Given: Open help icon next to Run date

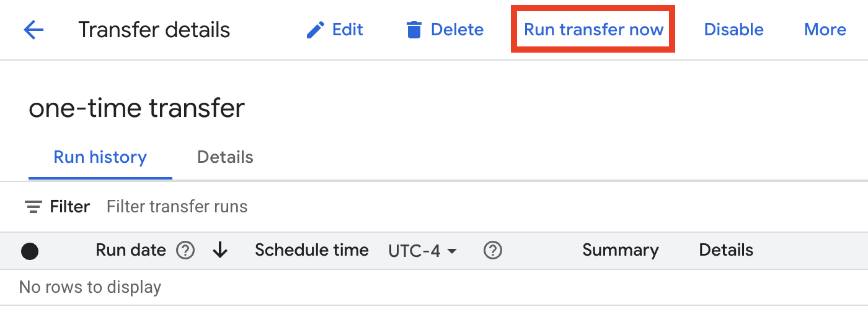Looking at the screenshot, I should (x=185, y=251).
